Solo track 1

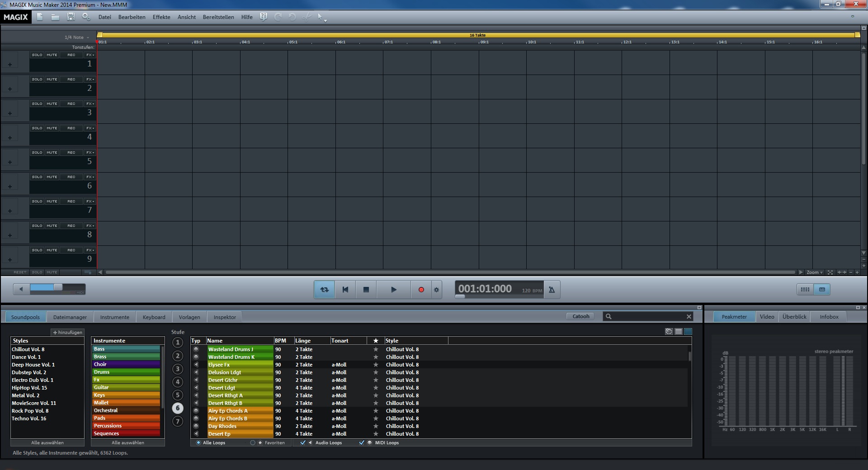37,55
